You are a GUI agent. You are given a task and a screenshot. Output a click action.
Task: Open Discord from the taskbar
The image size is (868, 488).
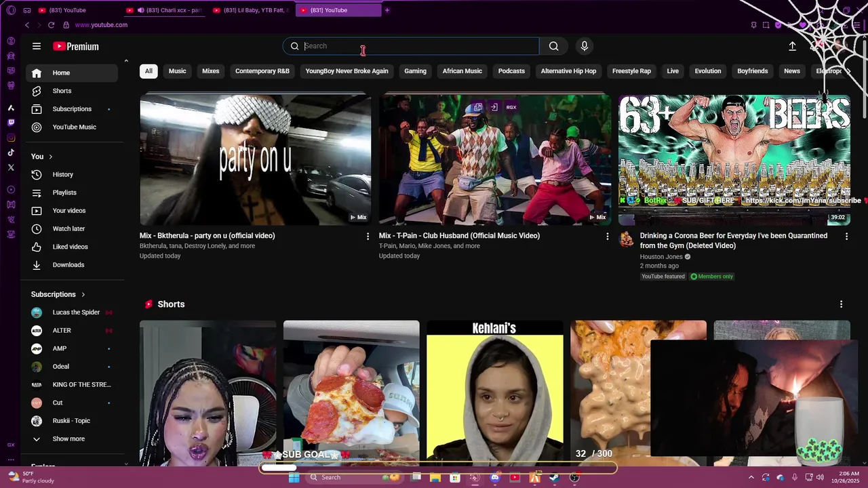click(x=494, y=478)
